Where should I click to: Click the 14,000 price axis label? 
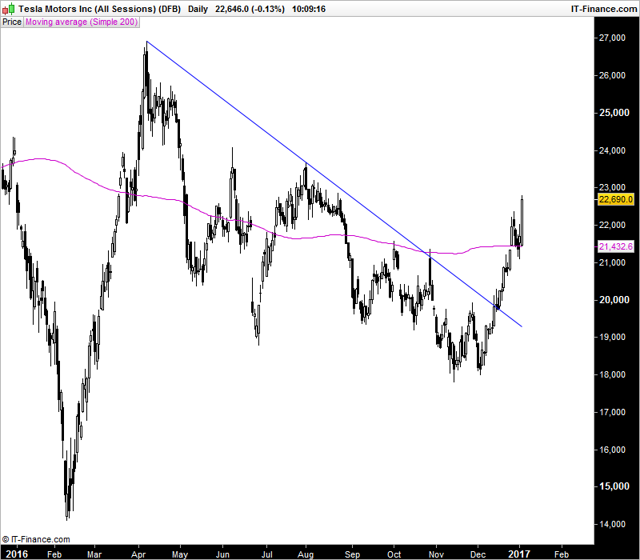click(612, 524)
